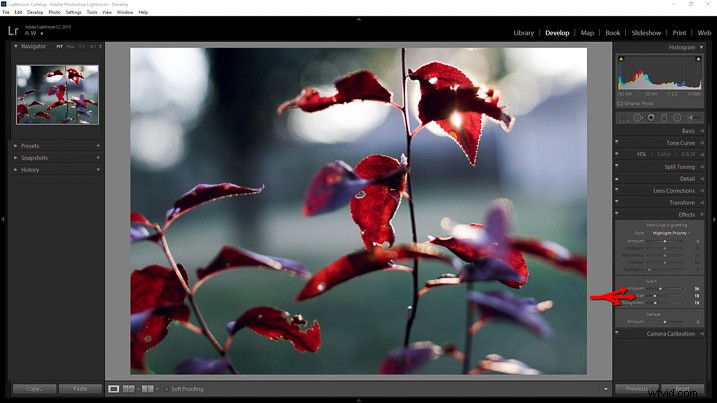Image resolution: width=717 pixels, height=403 pixels.
Task: Collapse the Navigator panel triangle
Action: click(x=16, y=46)
